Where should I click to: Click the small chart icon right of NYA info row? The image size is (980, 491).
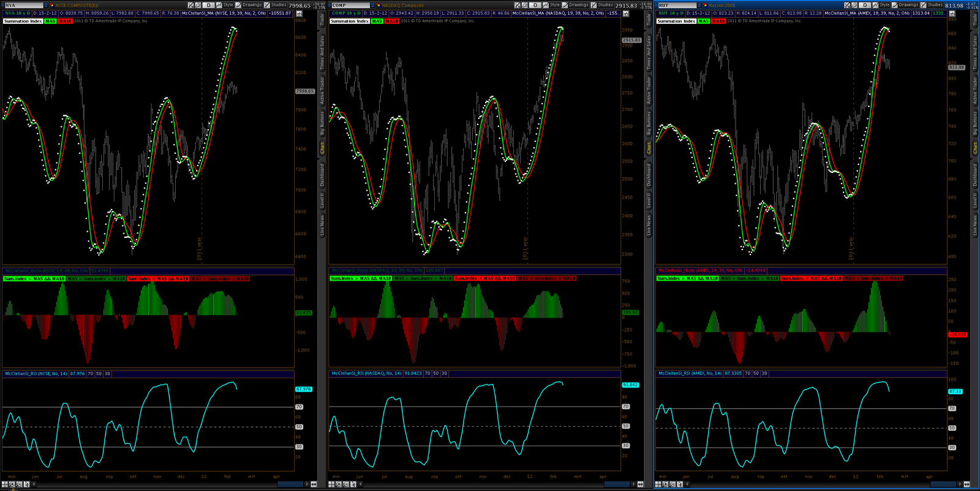coord(299,13)
